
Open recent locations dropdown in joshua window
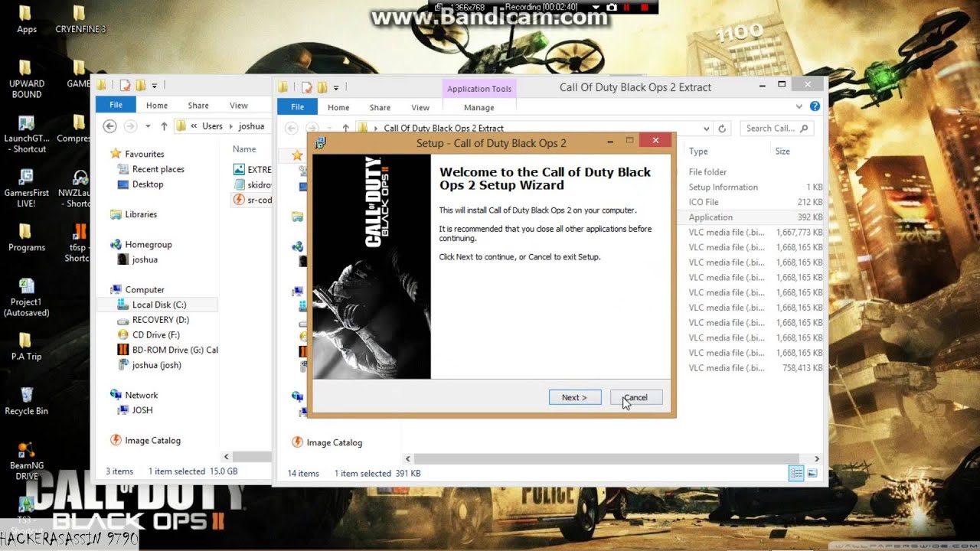(x=149, y=126)
